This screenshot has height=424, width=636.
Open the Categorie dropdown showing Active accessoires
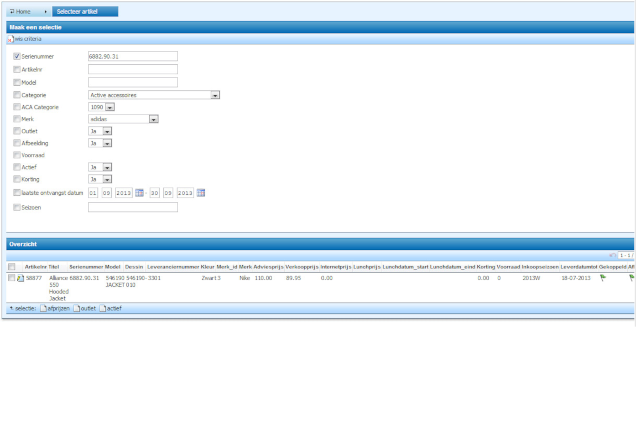pyautogui.click(x=154, y=95)
